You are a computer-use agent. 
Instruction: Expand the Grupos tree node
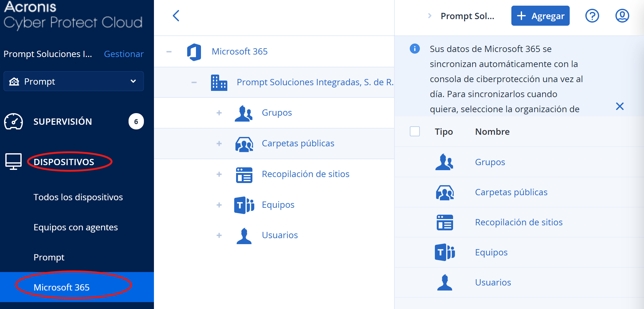coord(219,113)
